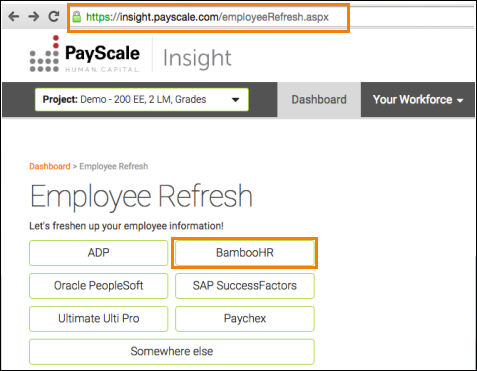Switch to the Dashboard tab
The height and width of the screenshot is (371, 477).
coord(319,100)
